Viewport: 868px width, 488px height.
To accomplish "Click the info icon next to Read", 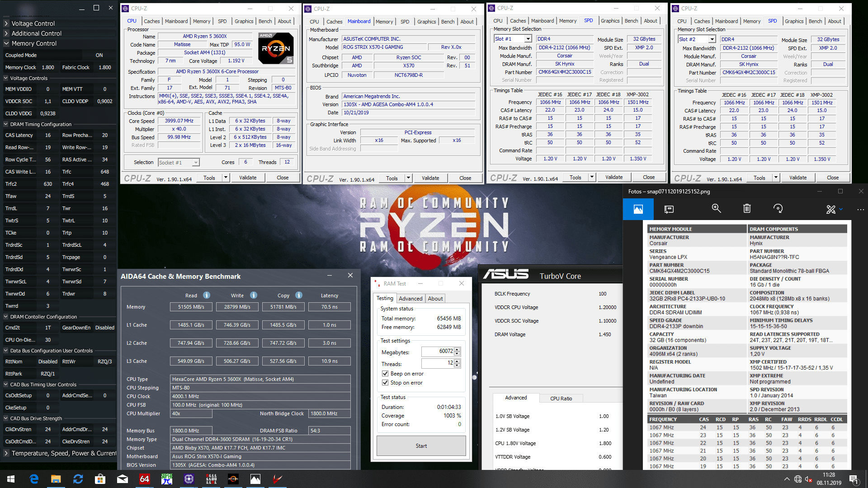I will click(x=207, y=295).
